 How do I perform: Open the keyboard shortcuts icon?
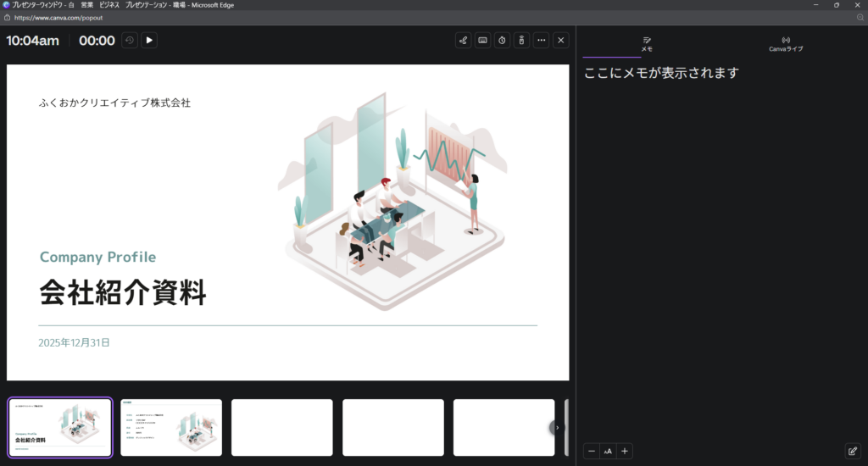482,40
